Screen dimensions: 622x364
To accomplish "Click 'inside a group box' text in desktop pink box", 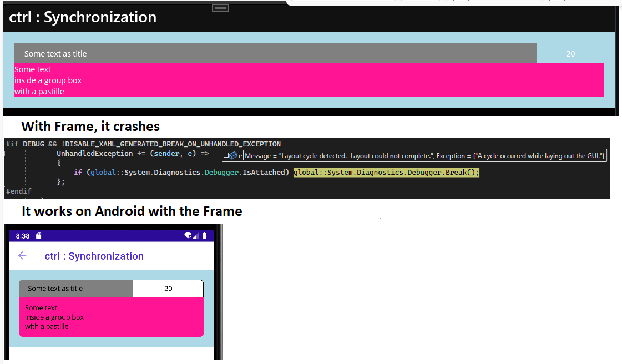I will pyautogui.click(x=48, y=80).
